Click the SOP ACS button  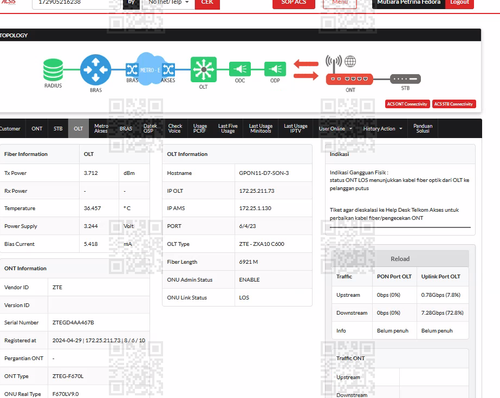294,3
